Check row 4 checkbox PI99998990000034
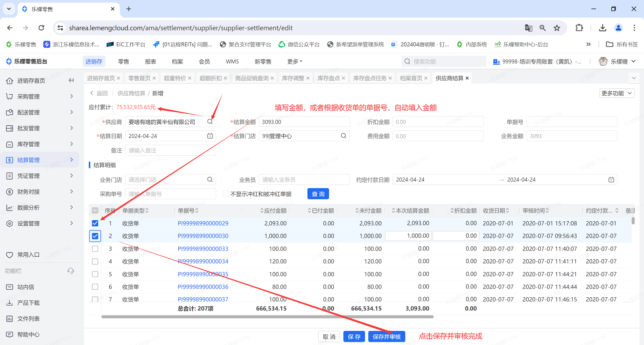644x345 pixels. pyautogui.click(x=95, y=261)
